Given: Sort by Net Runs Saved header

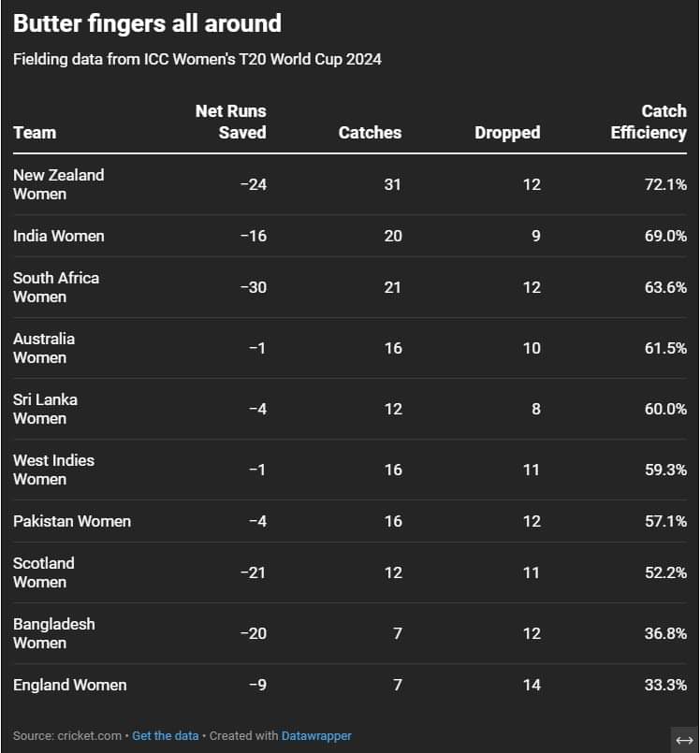Looking at the screenshot, I should click(x=231, y=122).
